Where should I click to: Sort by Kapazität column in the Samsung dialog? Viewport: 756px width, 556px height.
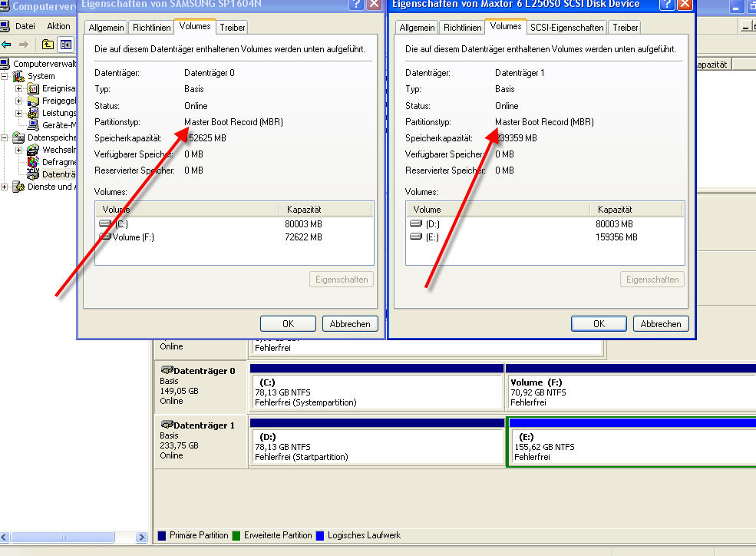(x=325, y=210)
